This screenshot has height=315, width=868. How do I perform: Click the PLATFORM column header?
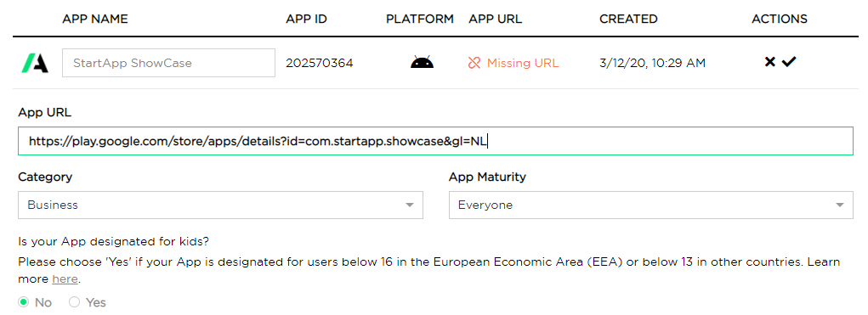coord(420,19)
